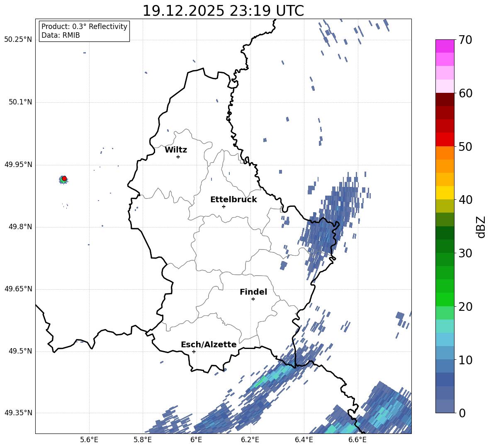
Task: Click the Data: RMIB text
Action: click(x=61, y=35)
